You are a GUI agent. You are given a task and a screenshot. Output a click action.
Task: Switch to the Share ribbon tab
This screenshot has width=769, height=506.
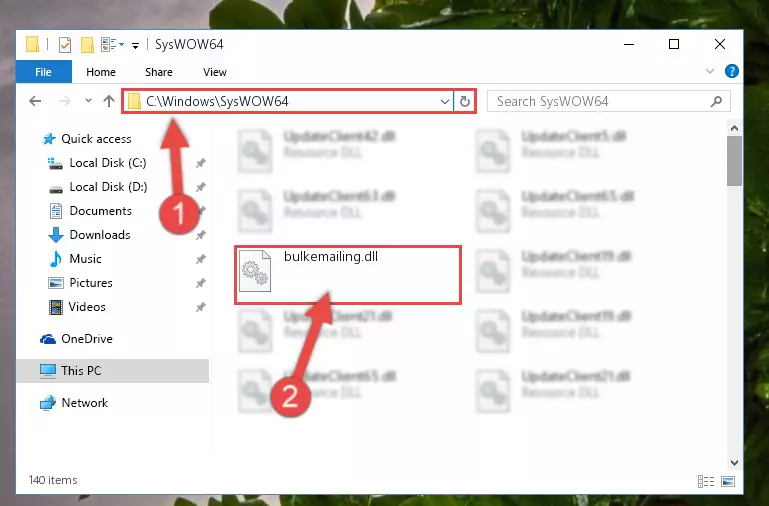click(x=158, y=72)
